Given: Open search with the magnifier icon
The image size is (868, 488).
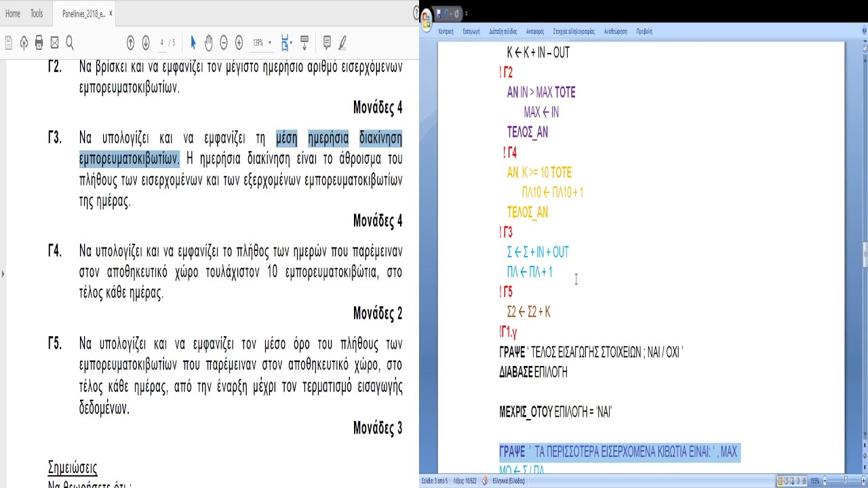Looking at the screenshot, I should (x=69, y=43).
